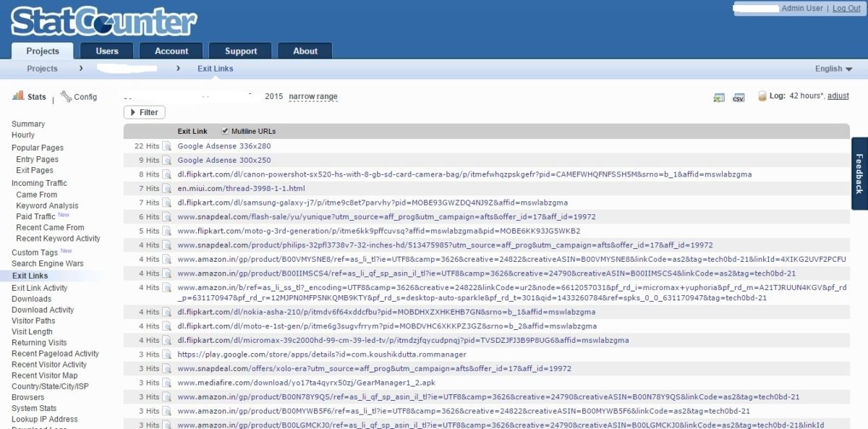Open Recent Visitor Map
The image size is (868, 429).
[x=45, y=375]
